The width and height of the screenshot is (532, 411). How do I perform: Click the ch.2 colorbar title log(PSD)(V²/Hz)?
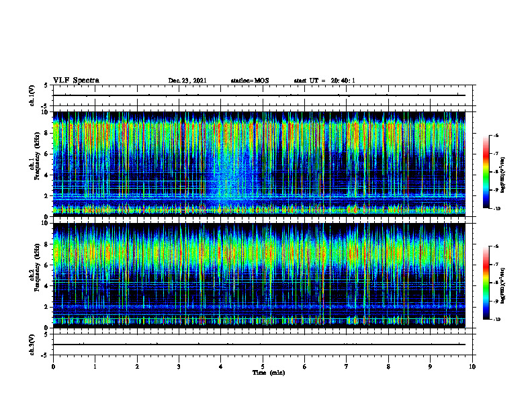[x=503, y=285]
